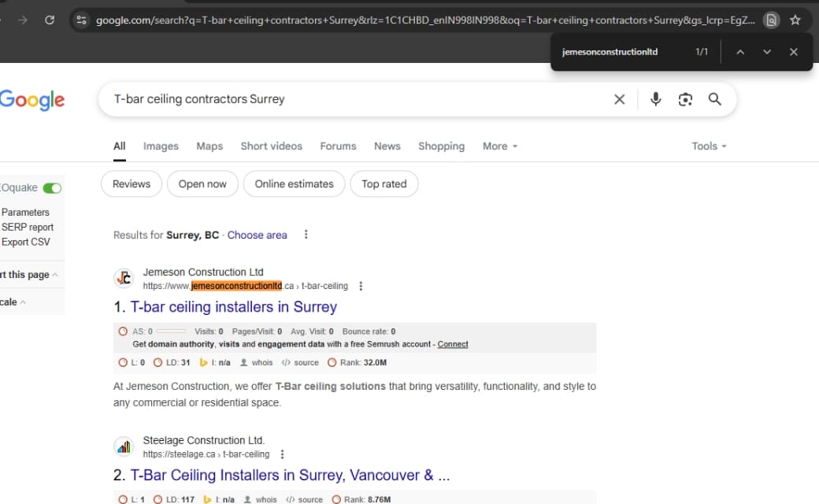The width and height of the screenshot is (819, 504).
Task: Click LD: 31 parameter for Jemeson
Action: tap(172, 362)
